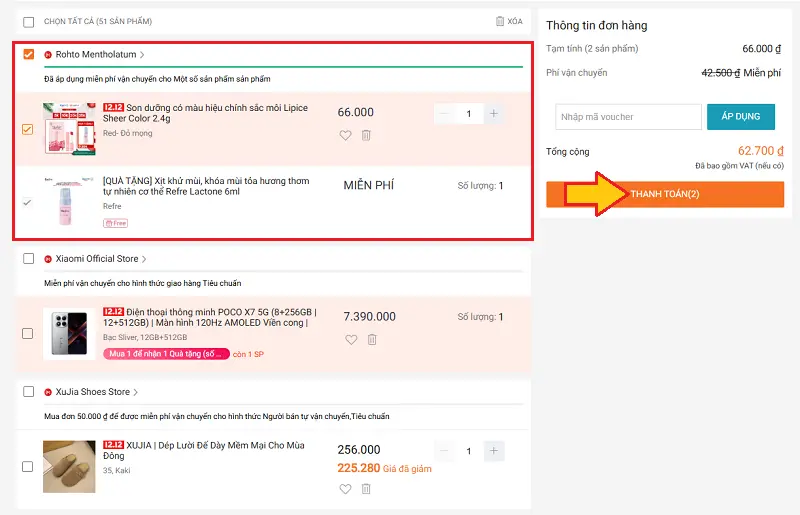
Task: Remove XUJIA slippers with trash icon
Action: (366, 489)
